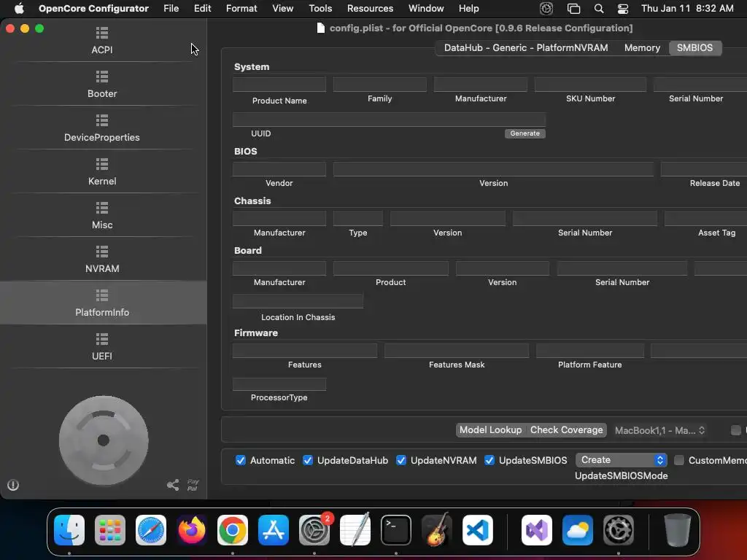Click the Model Lookup button
This screenshot has width=747, height=560.
click(490, 430)
